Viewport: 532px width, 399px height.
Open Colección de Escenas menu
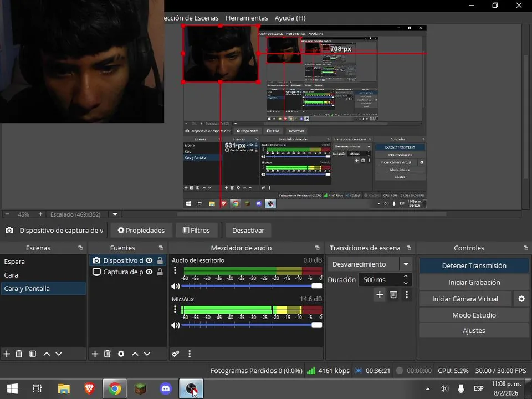[x=191, y=18]
